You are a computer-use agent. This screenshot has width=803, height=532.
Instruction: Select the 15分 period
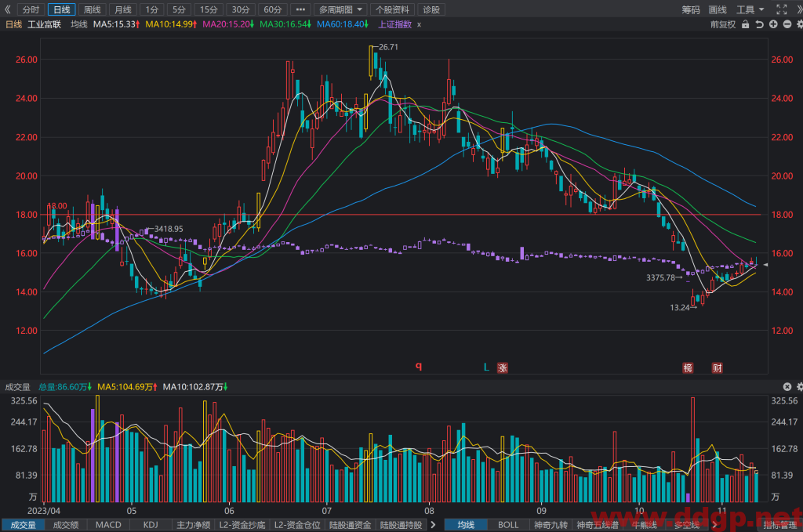click(x=209, y=9)
